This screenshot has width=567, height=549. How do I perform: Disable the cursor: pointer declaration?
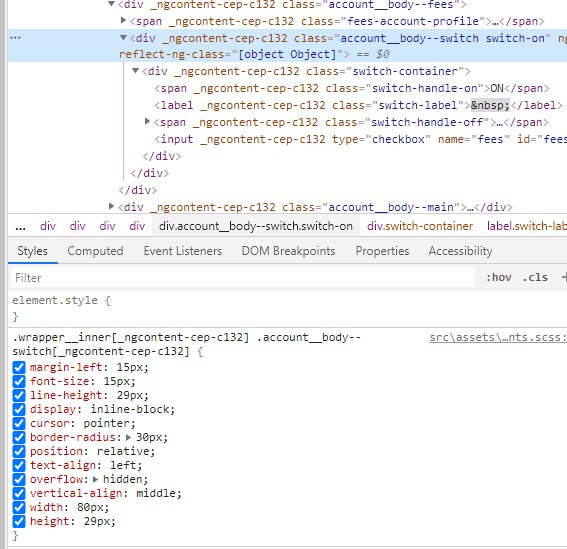[19, 424]
